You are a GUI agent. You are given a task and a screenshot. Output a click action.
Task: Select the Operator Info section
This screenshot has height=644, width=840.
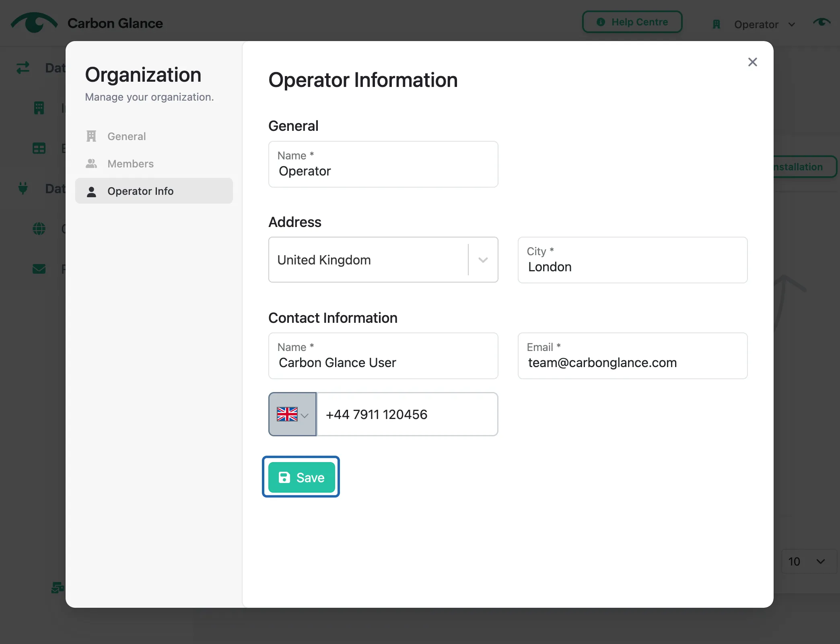click(x=154, y=191)
